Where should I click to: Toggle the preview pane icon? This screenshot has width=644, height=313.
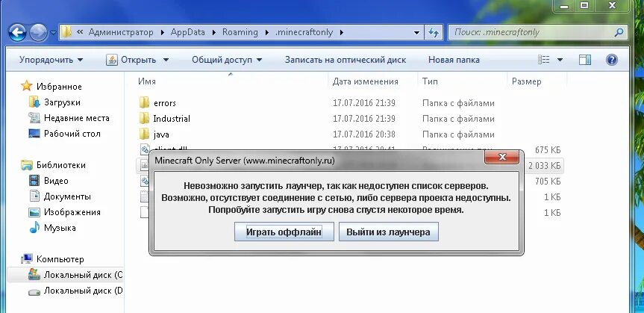tap(585, 60)
